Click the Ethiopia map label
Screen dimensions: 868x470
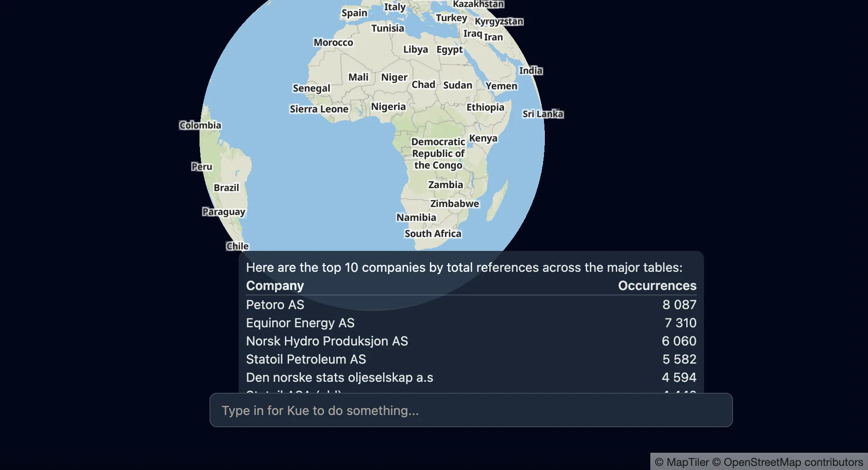(485, 107)
